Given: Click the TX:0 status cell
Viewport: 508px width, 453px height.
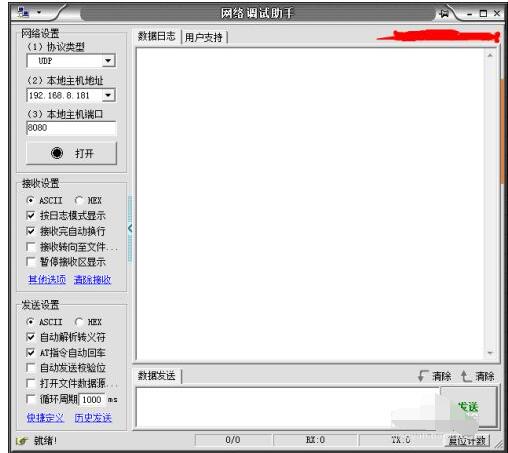Looking at the screenshot, I should tap(401, 440).
